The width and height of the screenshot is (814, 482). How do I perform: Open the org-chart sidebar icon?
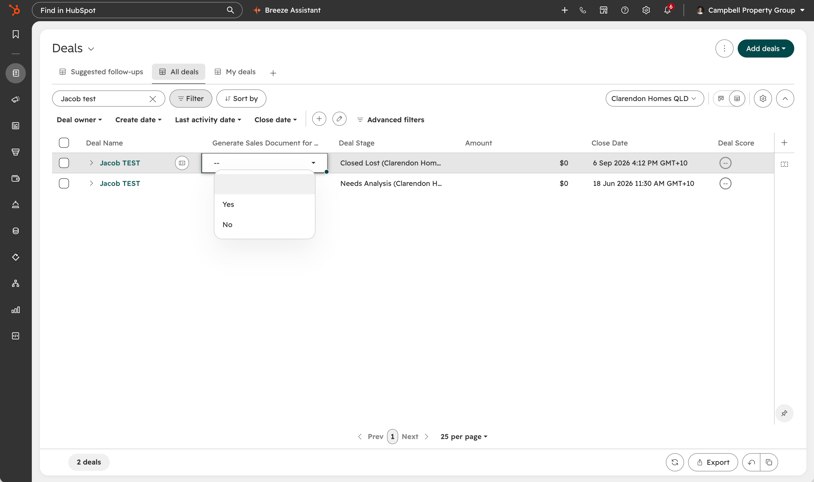(16, 284)
